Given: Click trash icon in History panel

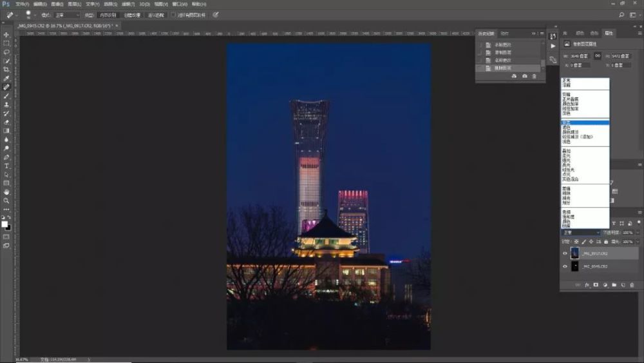Looking at the screenshot, I should [x=534, y=76].
